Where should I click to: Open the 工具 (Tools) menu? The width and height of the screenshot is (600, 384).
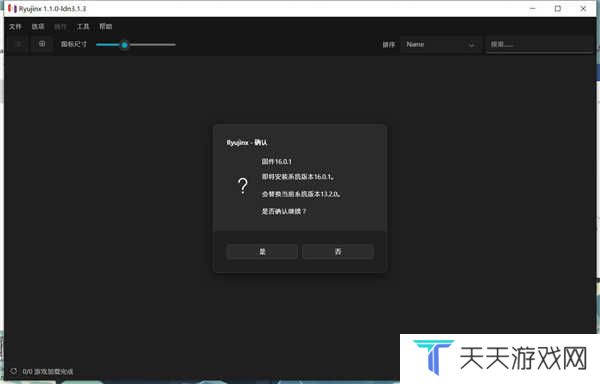(83, 27)
